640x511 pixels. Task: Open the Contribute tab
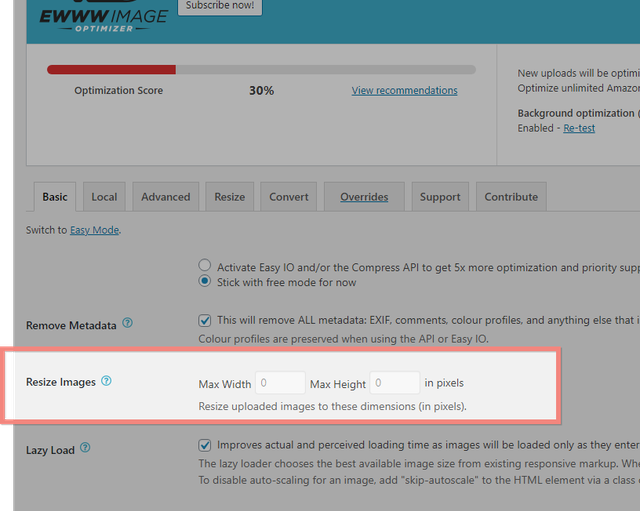(x=511, y=197)
